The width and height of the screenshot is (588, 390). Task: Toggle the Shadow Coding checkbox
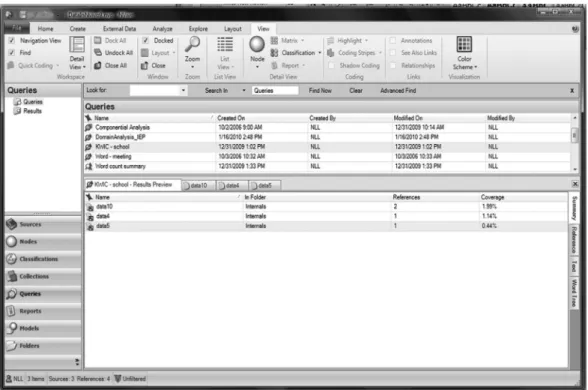(x=332, y=65)
